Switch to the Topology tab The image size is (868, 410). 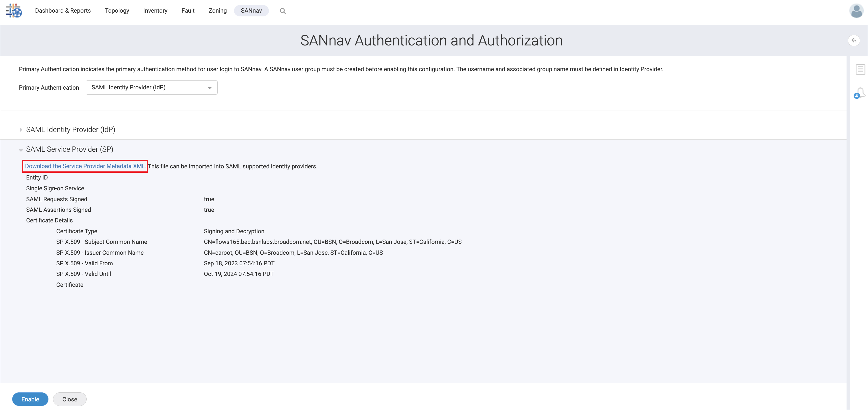[117, 11]
